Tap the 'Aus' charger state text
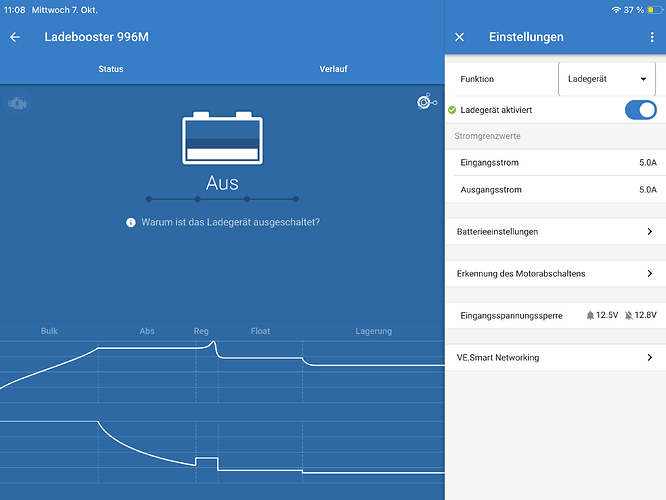The width and height of the screenshot is (666, 500). 222,183
